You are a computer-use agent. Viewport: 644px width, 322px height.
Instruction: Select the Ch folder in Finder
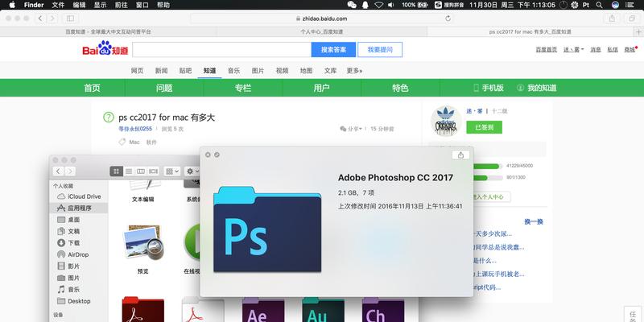[x=383, y=309]
